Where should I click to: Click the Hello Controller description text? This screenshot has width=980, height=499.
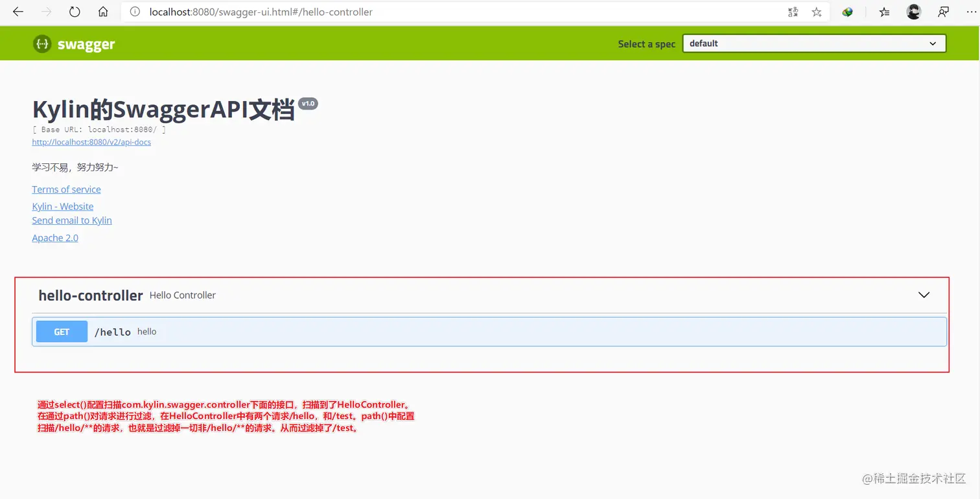click(x=183, y=295)
